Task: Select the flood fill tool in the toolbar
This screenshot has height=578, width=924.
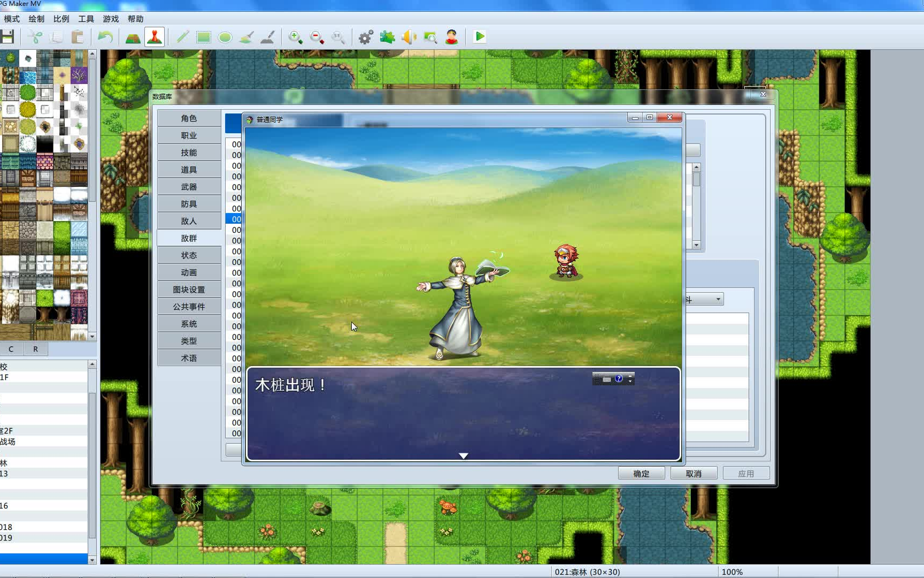Action: (x=247, y=37)
